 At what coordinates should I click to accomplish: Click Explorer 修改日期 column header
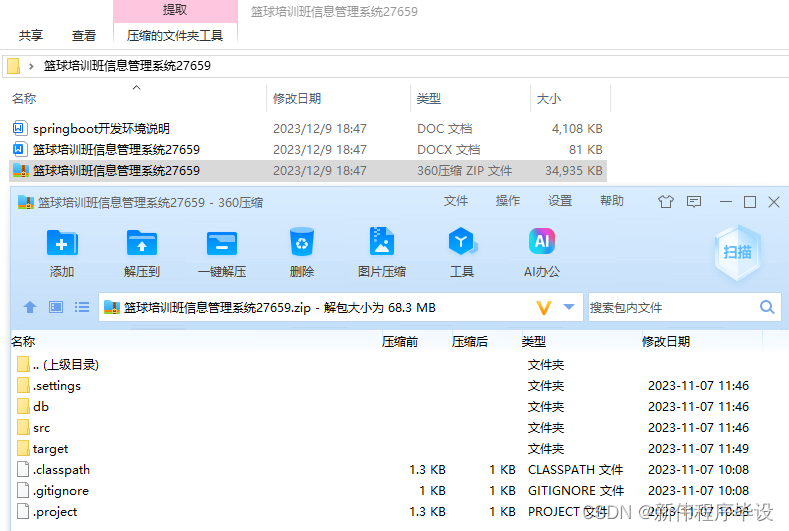click(297, 98)
